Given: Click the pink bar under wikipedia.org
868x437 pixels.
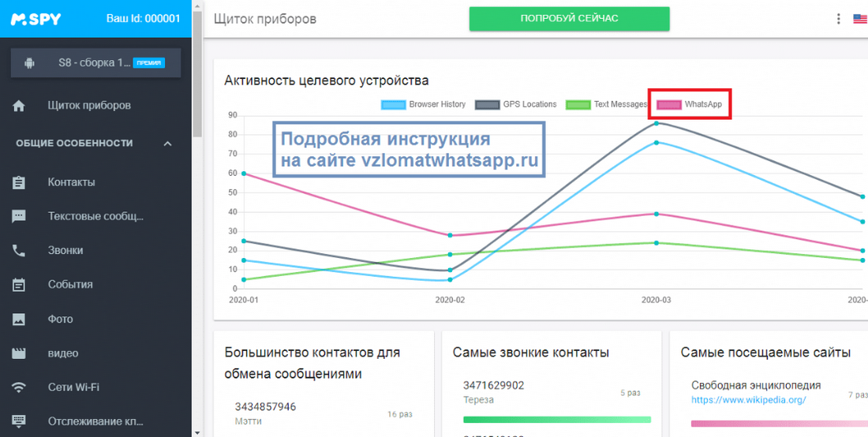Looking at the screenshot, I should (780, 423).
